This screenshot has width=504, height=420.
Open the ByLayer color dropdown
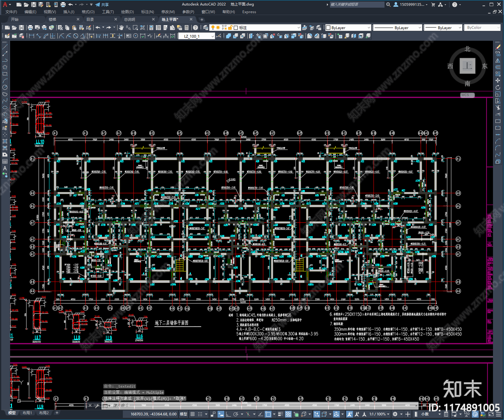coord(348,28)
